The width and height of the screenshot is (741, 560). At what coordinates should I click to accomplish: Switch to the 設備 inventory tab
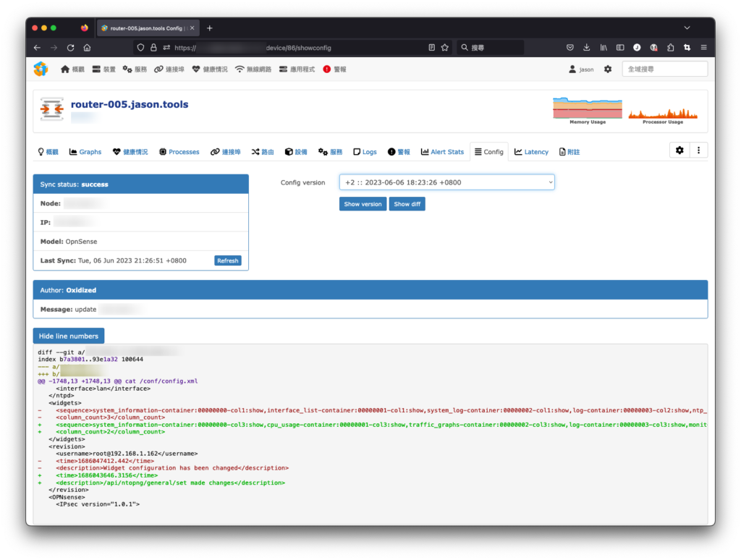click(296, 152)
